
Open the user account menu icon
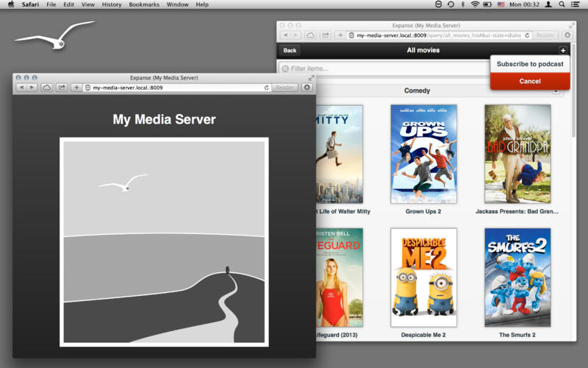click(548, 4)
